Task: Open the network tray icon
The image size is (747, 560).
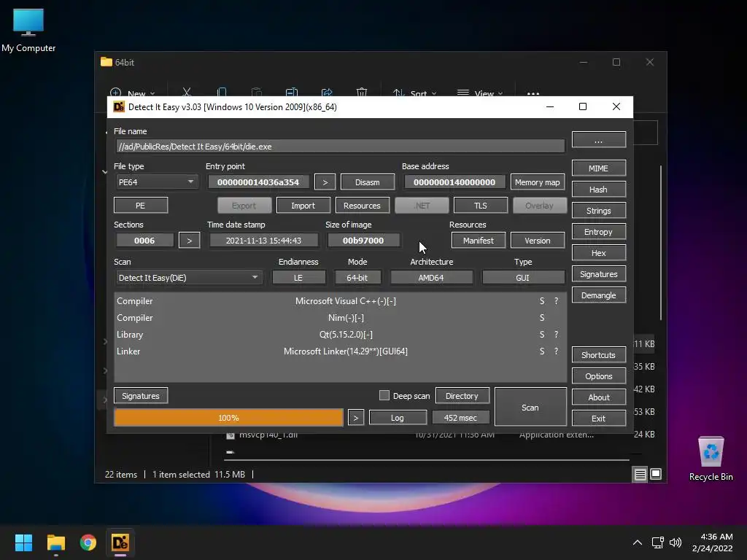Action: point(658,542)
